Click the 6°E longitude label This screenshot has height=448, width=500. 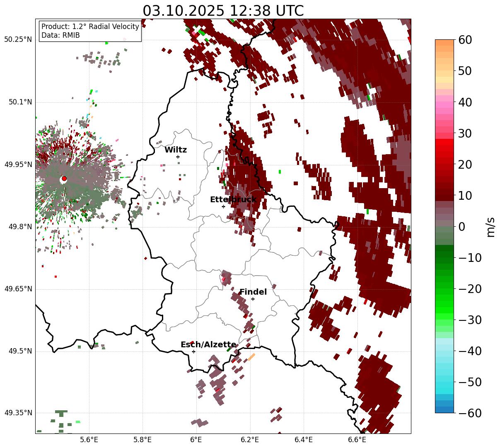tap(196, 440)
